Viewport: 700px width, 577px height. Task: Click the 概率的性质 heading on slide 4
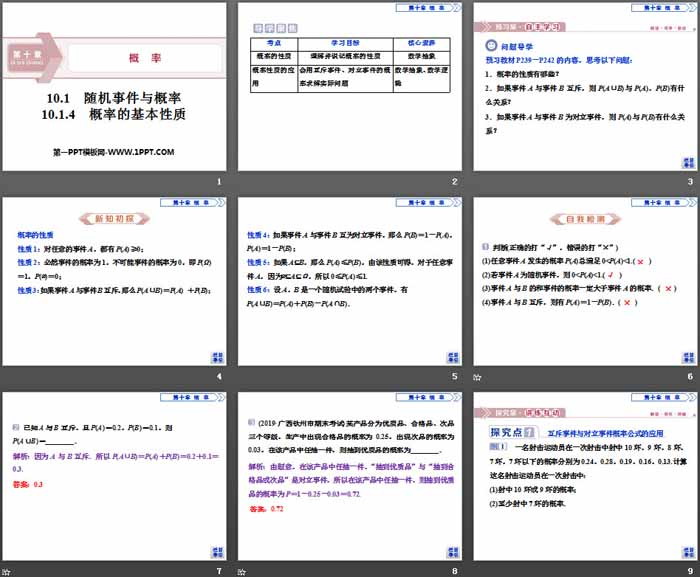pyautogui.click(x=35, y=235)
